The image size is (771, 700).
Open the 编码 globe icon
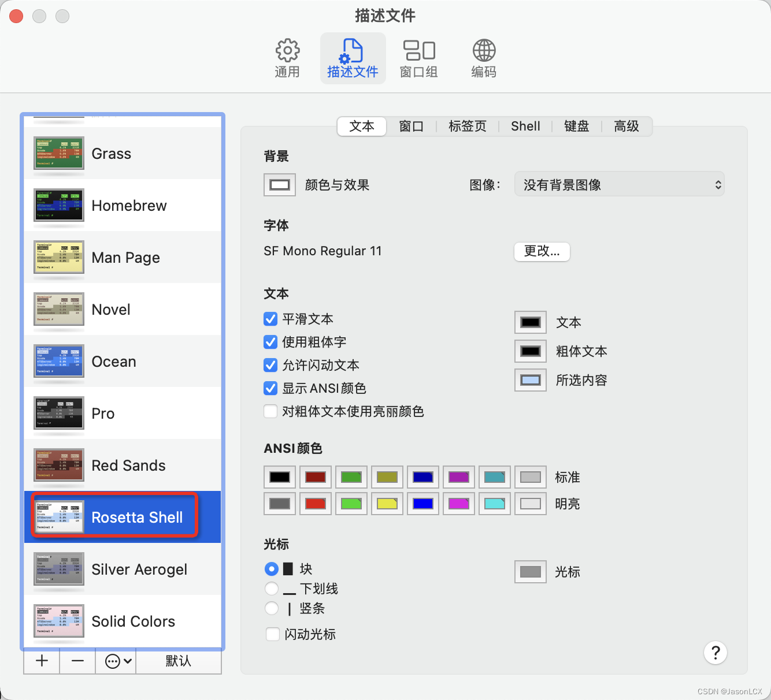coord(483,57)
